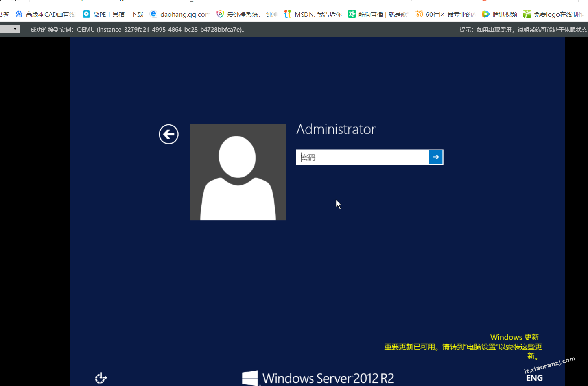Open the 爱纯净系统 bookmark
588x386 pixels.
(247, 14)
